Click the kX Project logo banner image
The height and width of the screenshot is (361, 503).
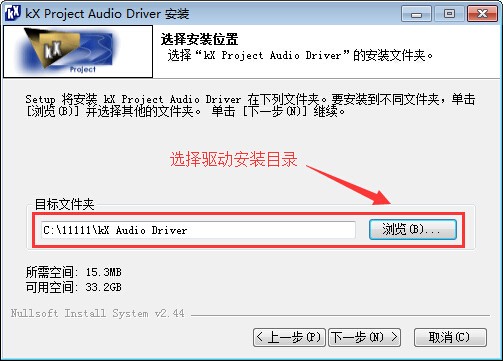[x=78, y=51]
